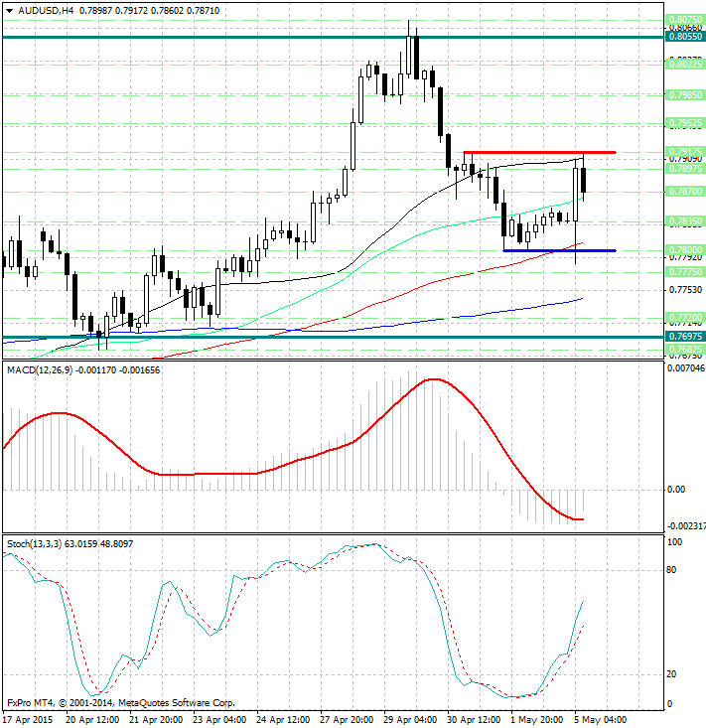Click the Stochastic 20 level label
706x728 pixels.
point(672,674)
